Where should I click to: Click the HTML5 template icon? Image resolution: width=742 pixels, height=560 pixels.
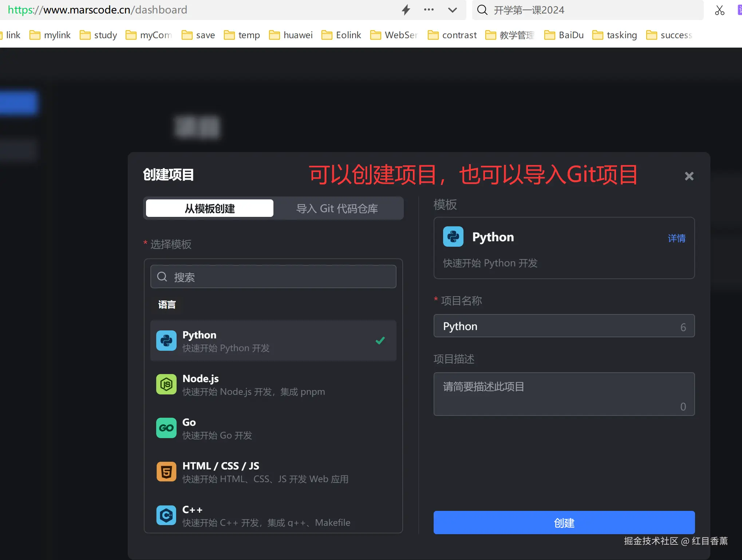(x=166, y=472)
